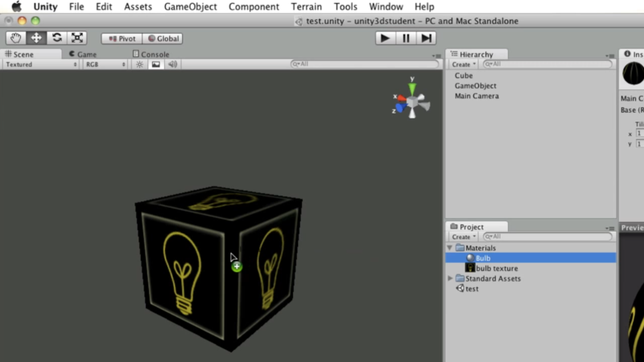
Task: Open the GameObject menu
Action: pos(190,6)
